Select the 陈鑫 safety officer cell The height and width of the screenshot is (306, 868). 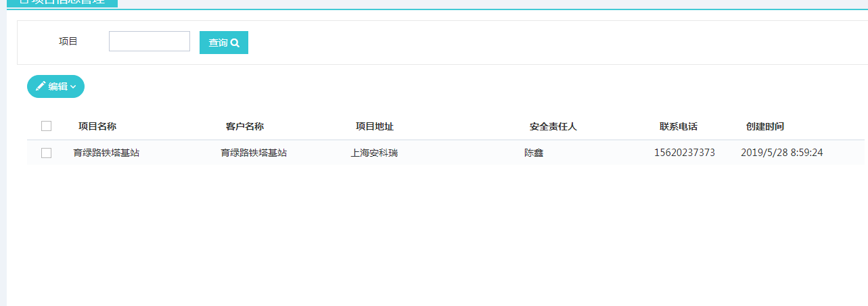pos(534,153)
